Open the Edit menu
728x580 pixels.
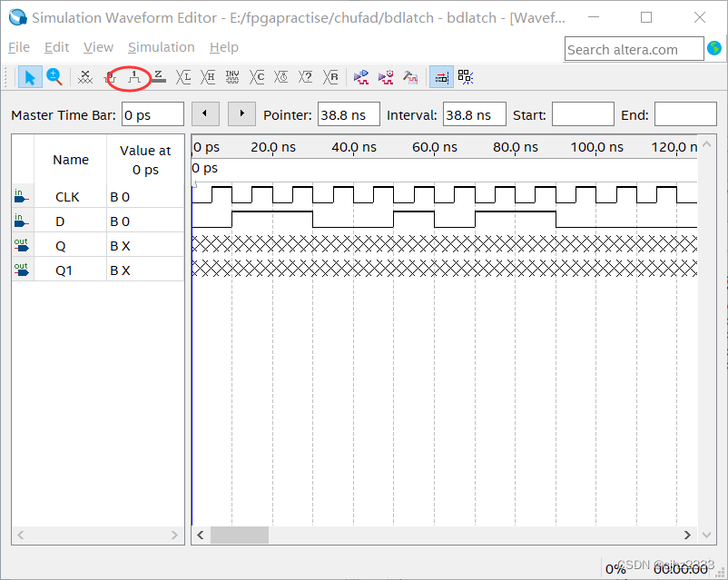[x=56, y=47]
